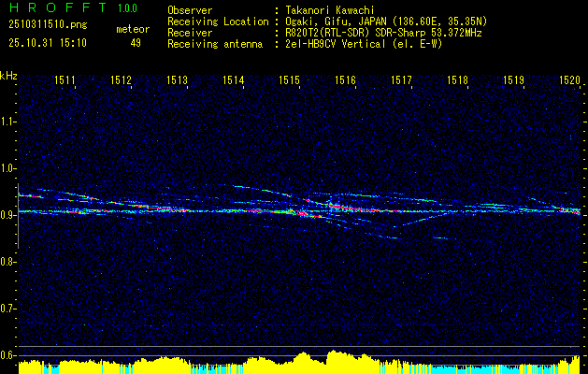Click the 1511 time marker

[65, 79]
